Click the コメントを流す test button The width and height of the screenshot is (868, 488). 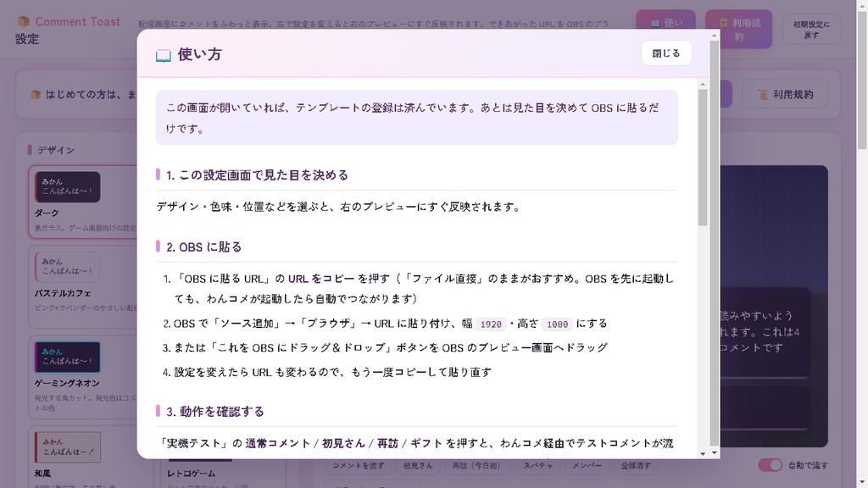[x=359, y=466]
